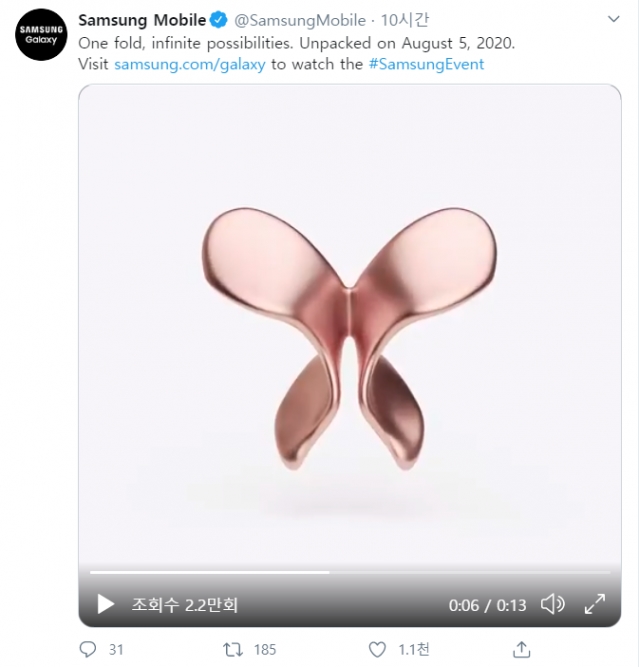Click the 185 retweet count
Viewport: 639px width, 667px height.
(x=265, y=650)
